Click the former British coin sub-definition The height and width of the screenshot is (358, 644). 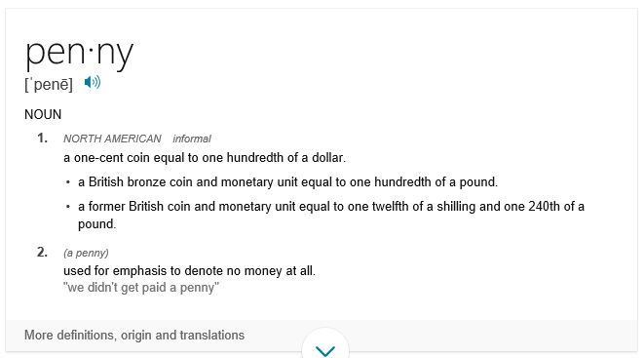pyautogui.click(x=331, y=215)
